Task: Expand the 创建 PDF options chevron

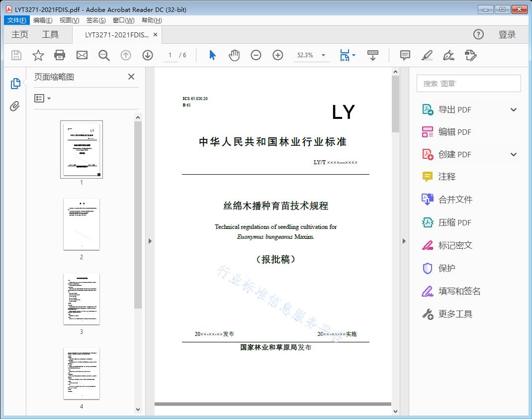Action: tap(513, 154)
